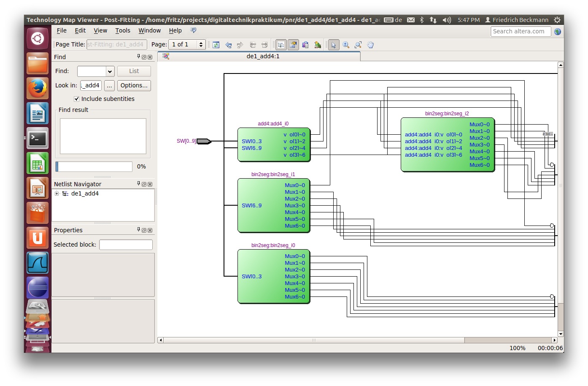Activate the hand pan tool
The width and height of the screenshot is (588, 386).
point(370,45)
